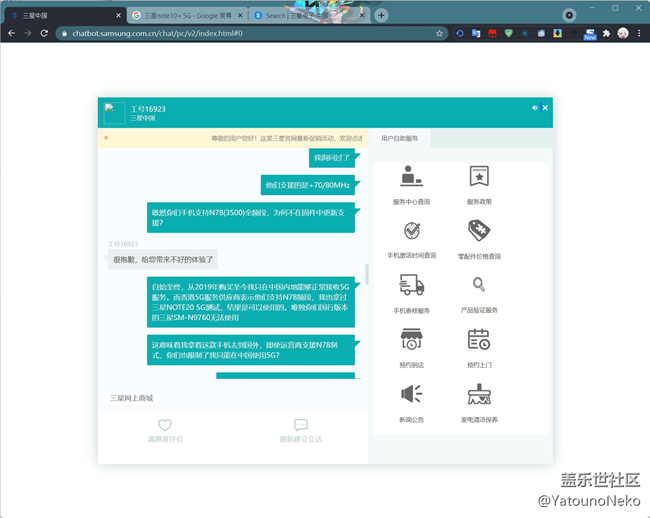Select the 用户自助服务 tab
This screenshot has height=518, width=650.
(x=400, y=138)
